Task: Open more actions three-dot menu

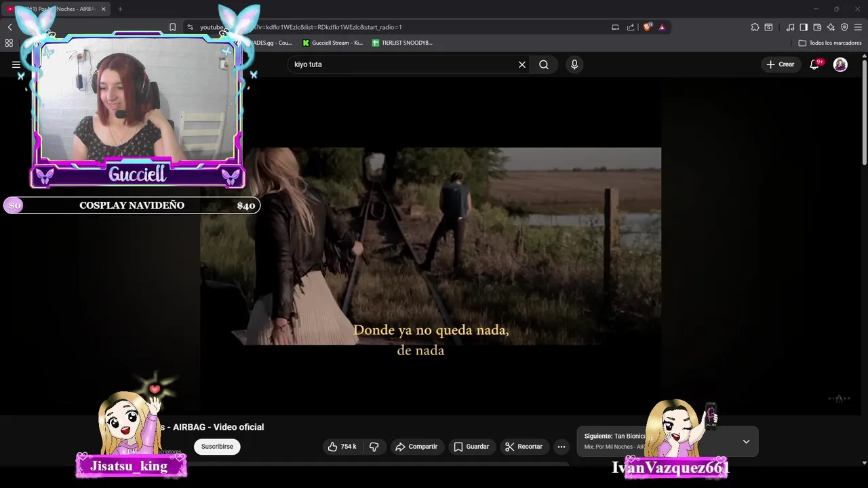Action: point(561,447)
